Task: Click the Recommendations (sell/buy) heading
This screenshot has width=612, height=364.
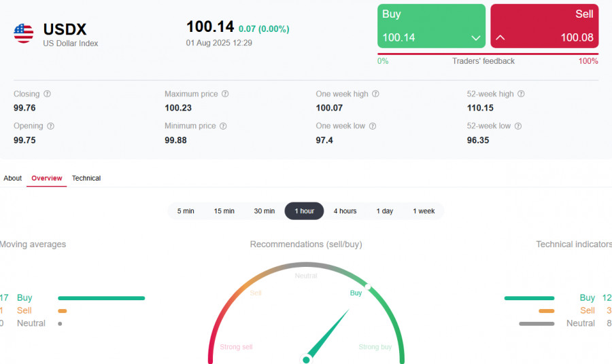Action: (x=306, y=244)
